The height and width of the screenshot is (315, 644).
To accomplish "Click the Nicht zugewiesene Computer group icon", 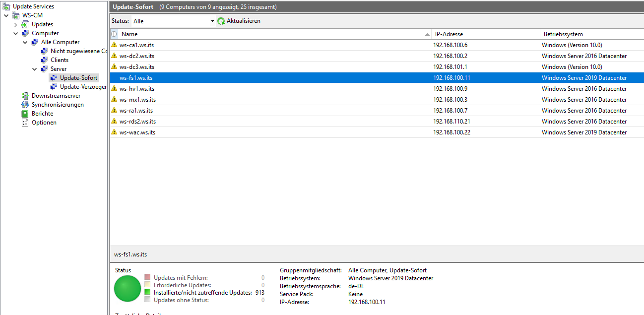I will [44, 51].
